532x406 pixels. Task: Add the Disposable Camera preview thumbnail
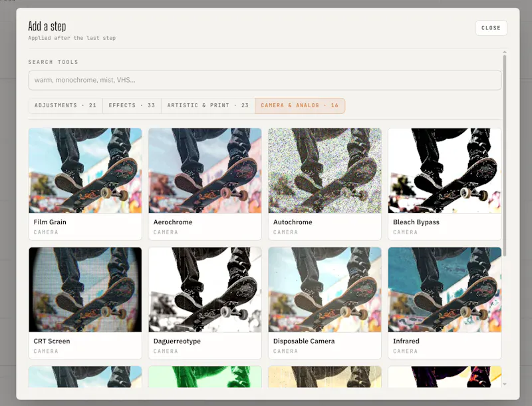click(325, 290)
